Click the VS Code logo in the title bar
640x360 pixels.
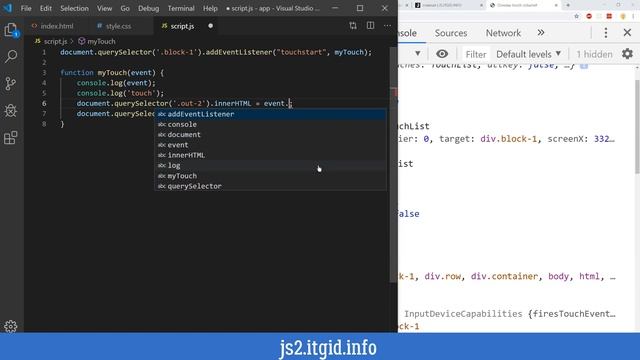click(x=8, y=8)
